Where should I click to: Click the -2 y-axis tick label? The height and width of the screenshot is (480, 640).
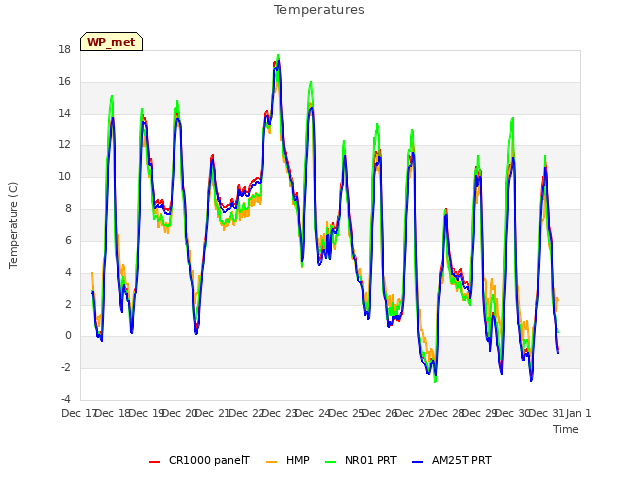[x=66, y=367]
